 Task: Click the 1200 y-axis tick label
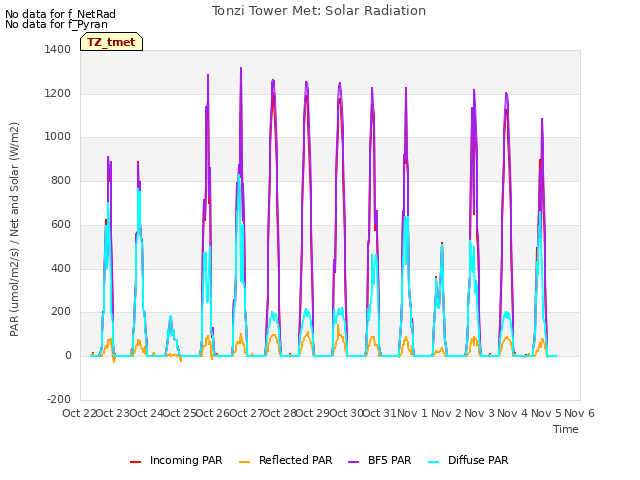click(58, 93)
